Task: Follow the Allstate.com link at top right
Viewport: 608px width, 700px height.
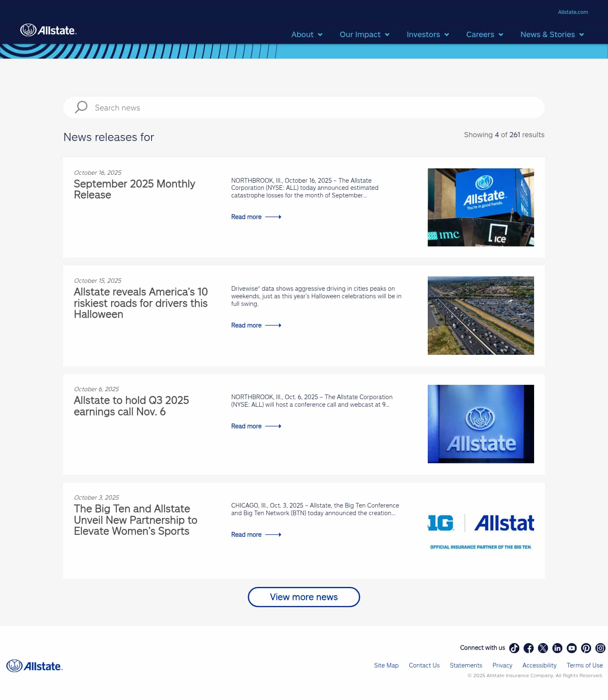Action: click(x=573, y=12)
